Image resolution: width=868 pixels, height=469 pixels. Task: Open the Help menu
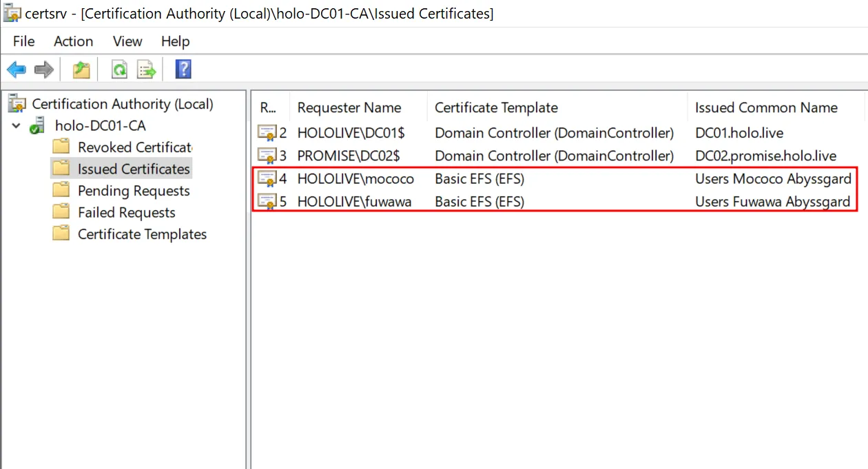[175, 41]
